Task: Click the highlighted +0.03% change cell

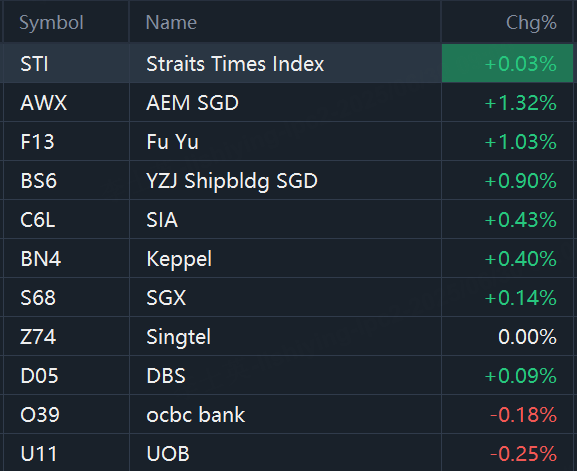Action: [x=507, y=63]
